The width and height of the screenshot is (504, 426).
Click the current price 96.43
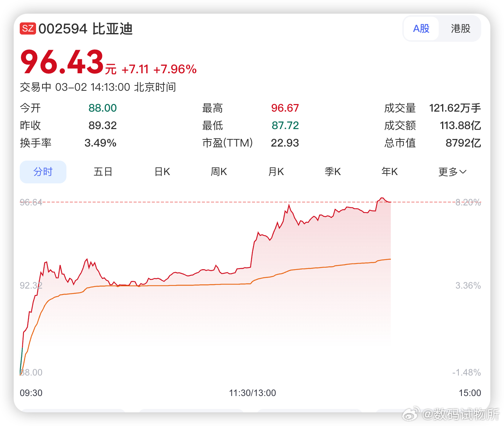point(62,62)
